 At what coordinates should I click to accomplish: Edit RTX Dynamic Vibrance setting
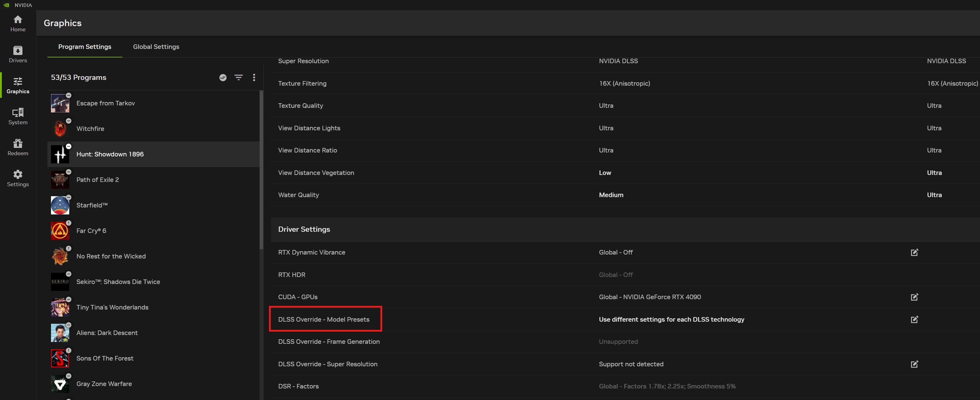pos(914,252)
